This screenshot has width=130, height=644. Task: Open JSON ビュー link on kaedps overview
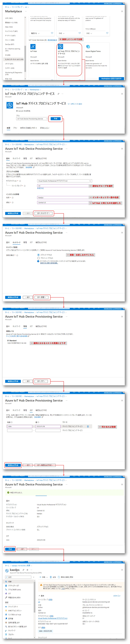point(117,596)
